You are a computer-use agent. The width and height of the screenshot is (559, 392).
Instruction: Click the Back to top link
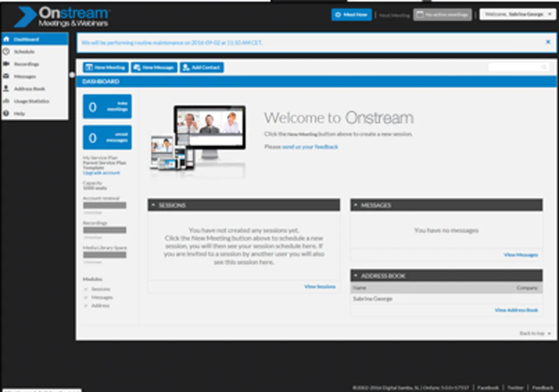535,333
